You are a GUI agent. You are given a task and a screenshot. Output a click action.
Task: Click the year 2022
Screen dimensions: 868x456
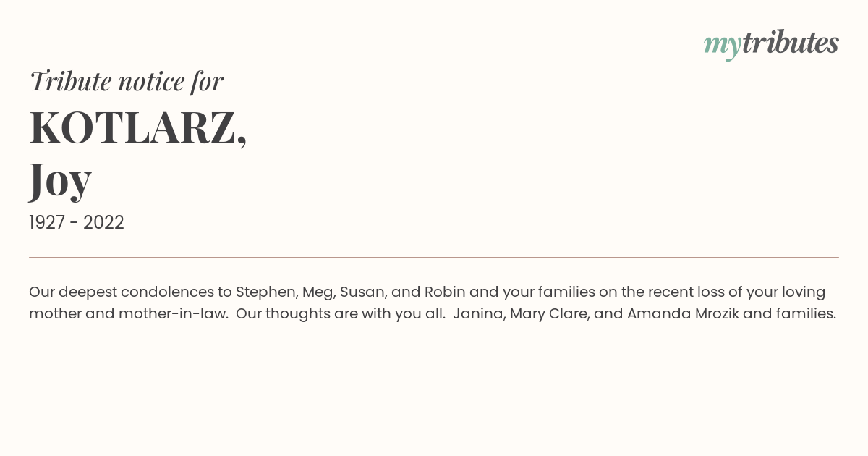pos(103,222)
